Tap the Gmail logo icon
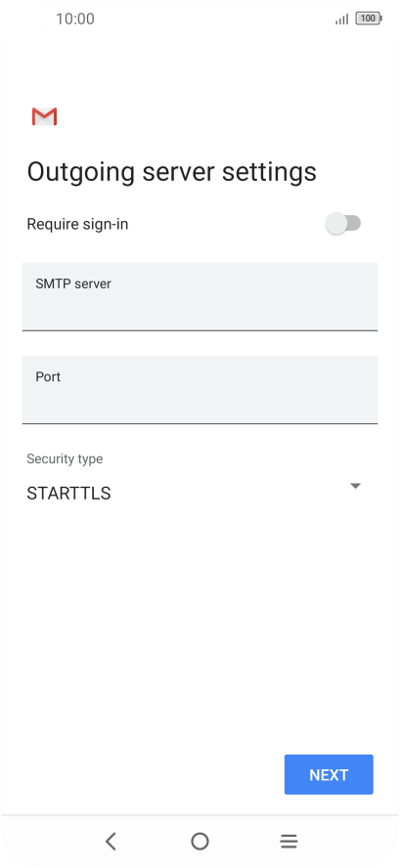 (x=44, y=116)
